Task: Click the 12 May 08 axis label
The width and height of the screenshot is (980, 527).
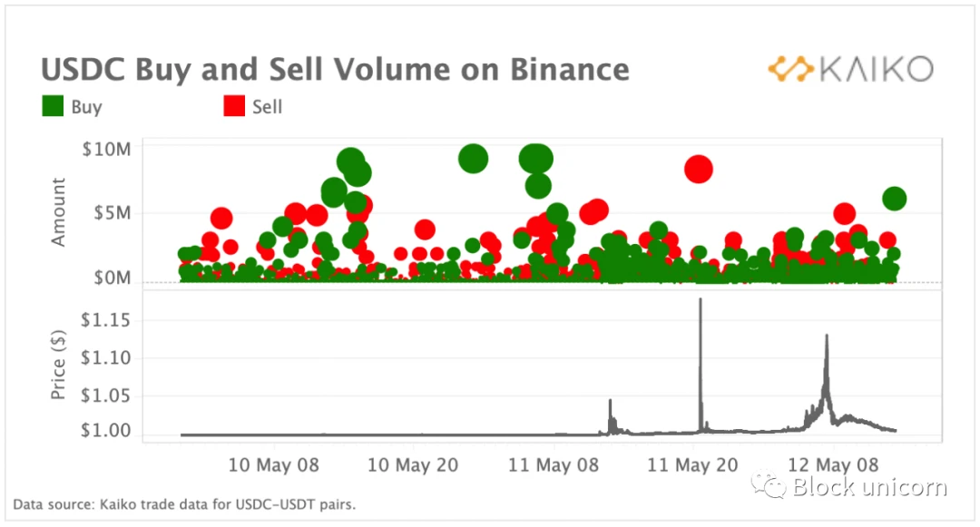Action: [x=833, y=465]
